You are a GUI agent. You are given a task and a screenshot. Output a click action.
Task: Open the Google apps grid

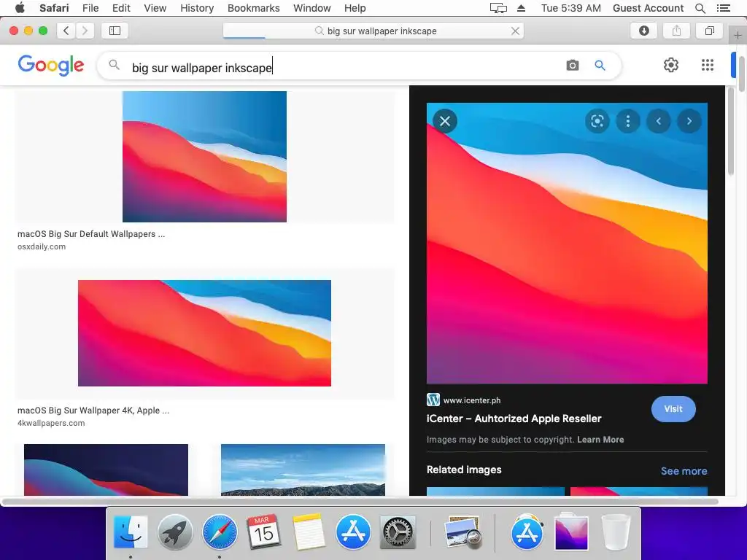click(x=708, y=65)
